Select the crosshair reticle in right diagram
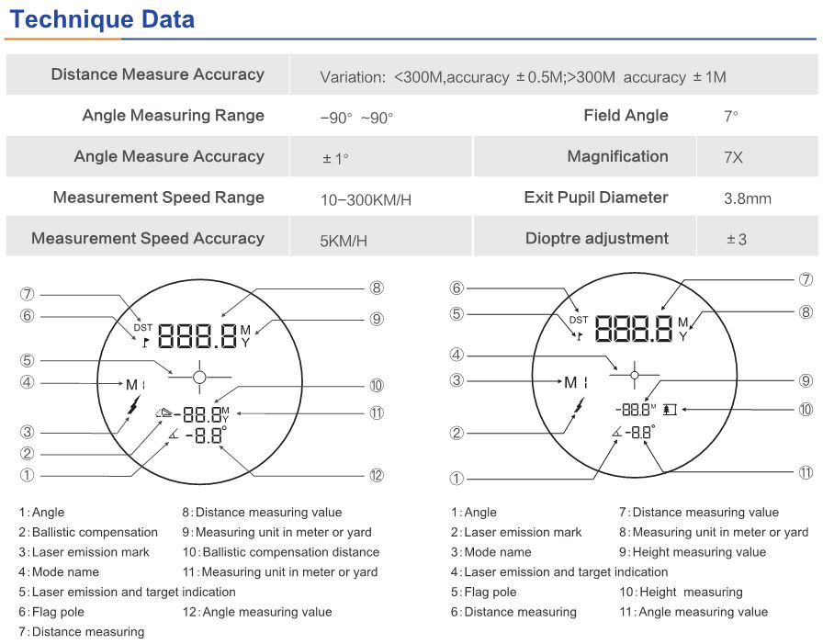Viewport: 823px width, 644px height. (634, 372)
